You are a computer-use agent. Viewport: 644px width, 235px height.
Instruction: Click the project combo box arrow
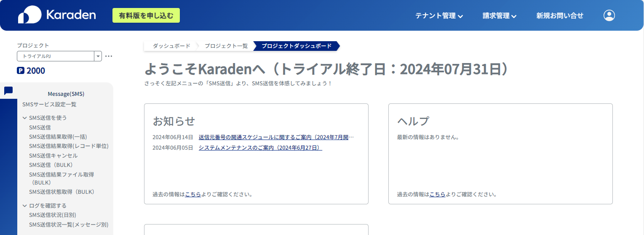point(98,56)
